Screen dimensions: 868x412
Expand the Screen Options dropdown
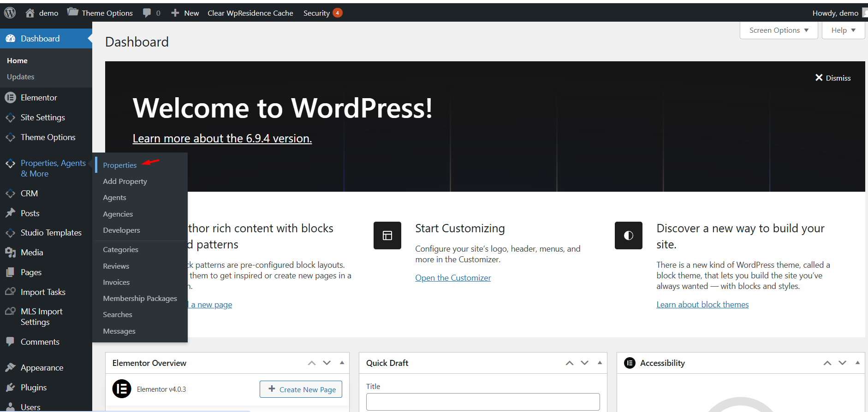(x=779, y=30)
